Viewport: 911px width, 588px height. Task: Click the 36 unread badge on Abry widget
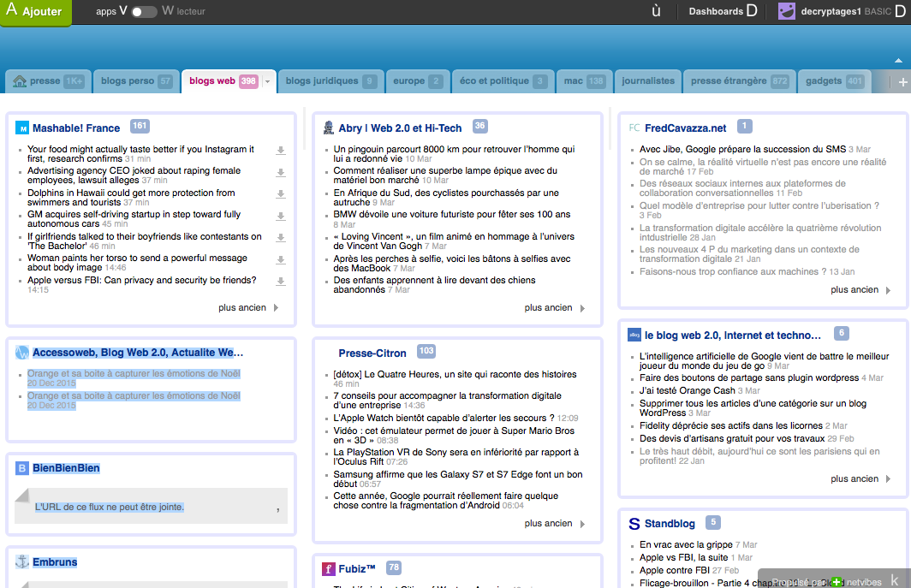pyautogui.click(x=479, y=126)
